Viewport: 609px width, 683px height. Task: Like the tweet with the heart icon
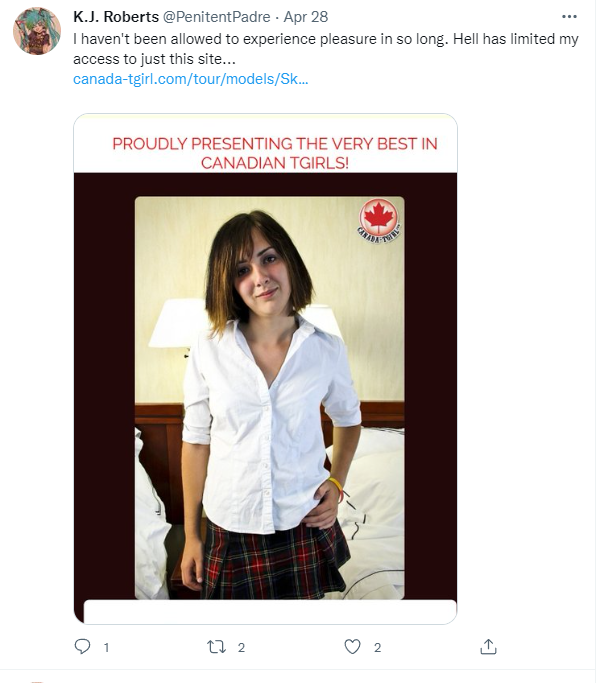point(352,647)
